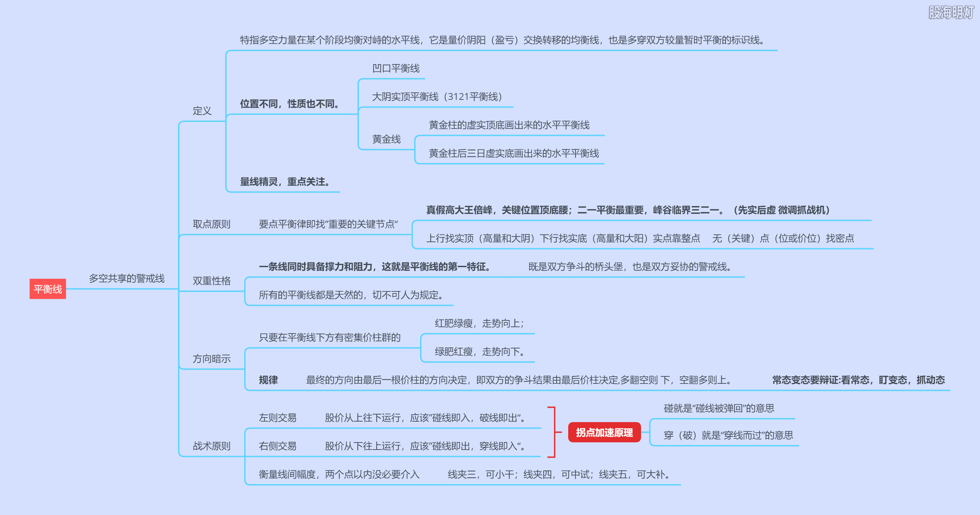980x515 pixels.
Task: Select the 凹口平衡线 node
Action: [x=396, y=68]
